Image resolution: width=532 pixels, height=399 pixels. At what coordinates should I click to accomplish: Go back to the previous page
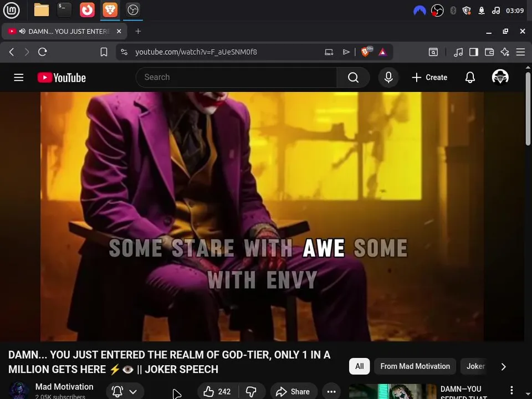pyautogui.click(x=12, y=52)
